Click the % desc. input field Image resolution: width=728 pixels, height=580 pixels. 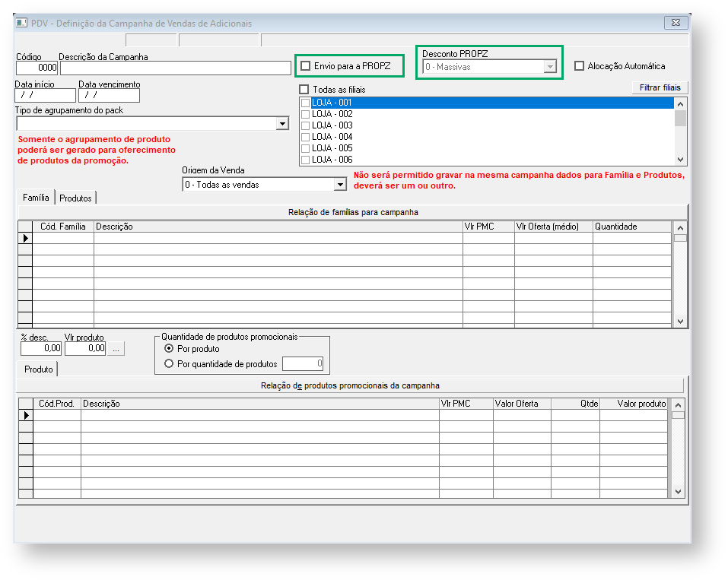(x=41, y=348)
